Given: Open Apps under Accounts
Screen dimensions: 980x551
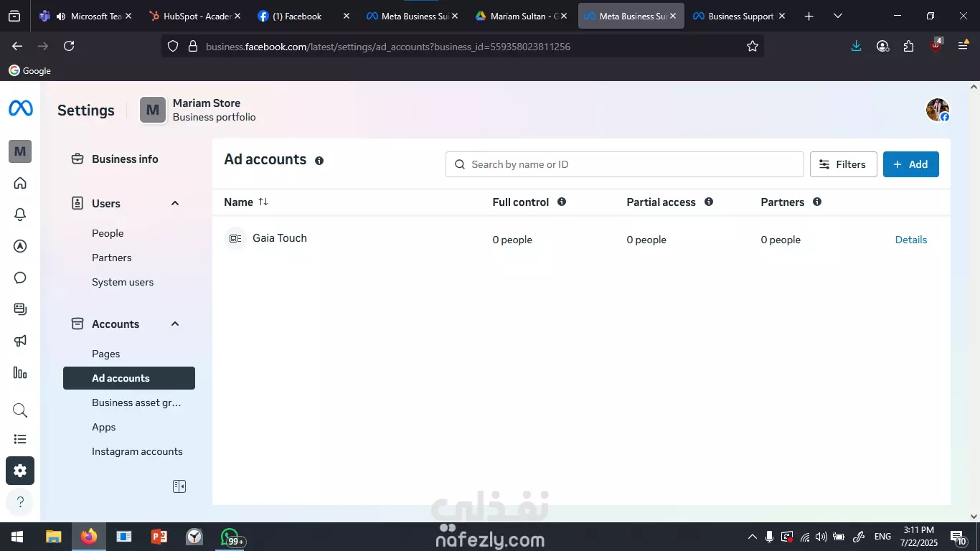Looking at the screenshot, I should (104, 427).
